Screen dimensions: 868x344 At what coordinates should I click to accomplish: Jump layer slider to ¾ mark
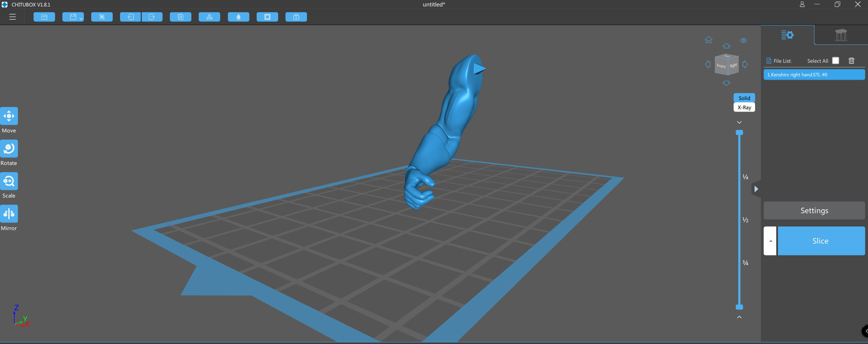pyautogui.click(x=745, y=263)
